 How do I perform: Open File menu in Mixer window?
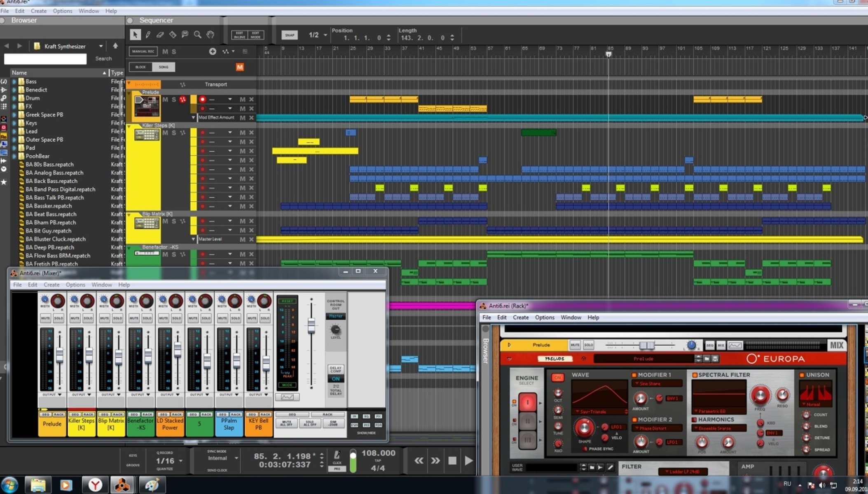[x=17, y=284]
